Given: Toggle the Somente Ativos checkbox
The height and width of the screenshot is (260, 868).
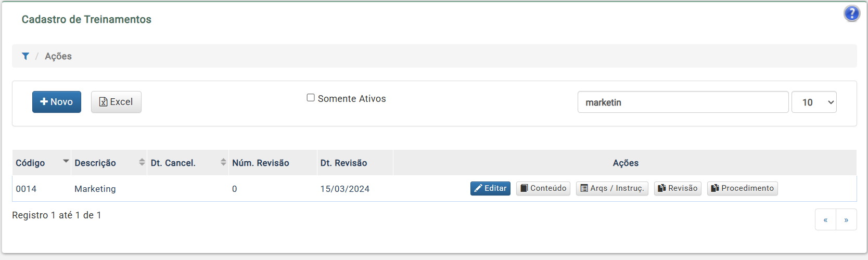Looking at the screenshot, I should point(311,98).
